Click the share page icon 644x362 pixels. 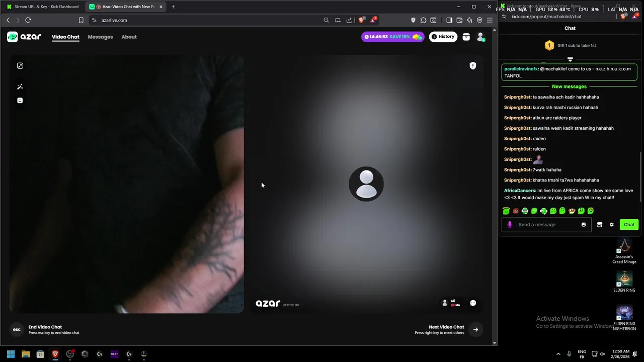point(349,20)
